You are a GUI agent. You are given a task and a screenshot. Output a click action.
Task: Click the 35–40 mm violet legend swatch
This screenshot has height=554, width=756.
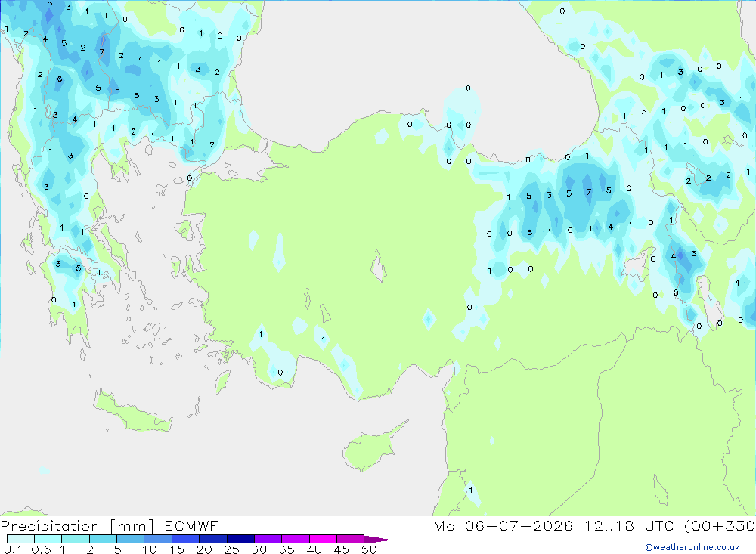(x=296, y=539)
